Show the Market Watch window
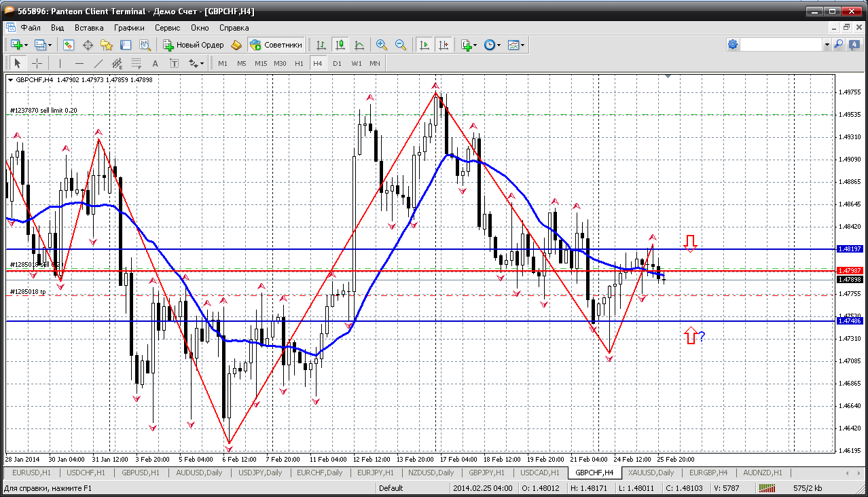Screen dimensions: 868x497 click(69, 45)
